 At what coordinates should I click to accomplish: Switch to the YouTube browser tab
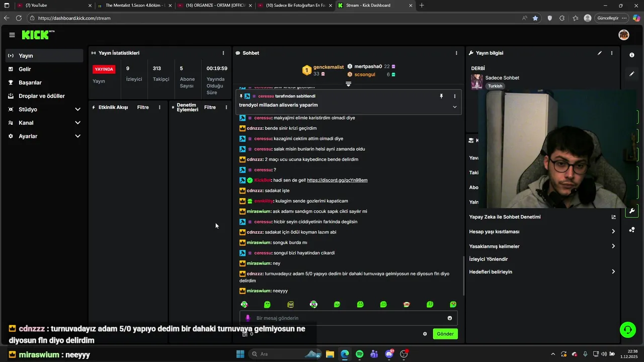pyautogui.click(x=54, y=6)
